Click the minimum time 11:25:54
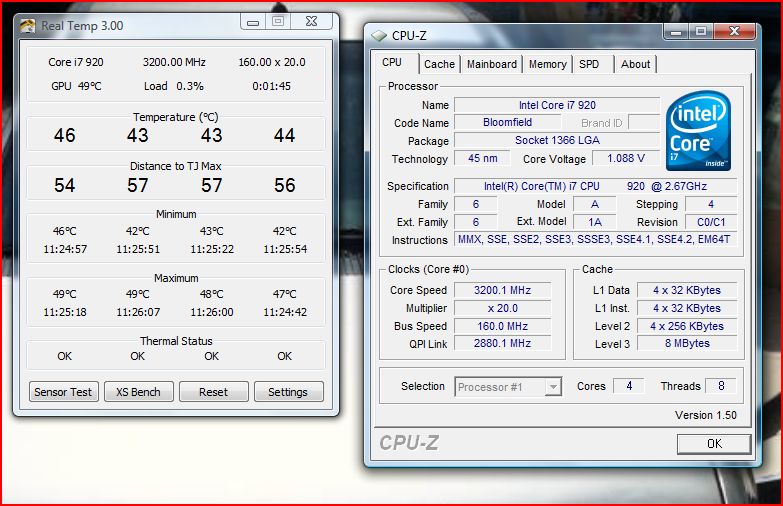783x506 pixels. click(285, 249)
